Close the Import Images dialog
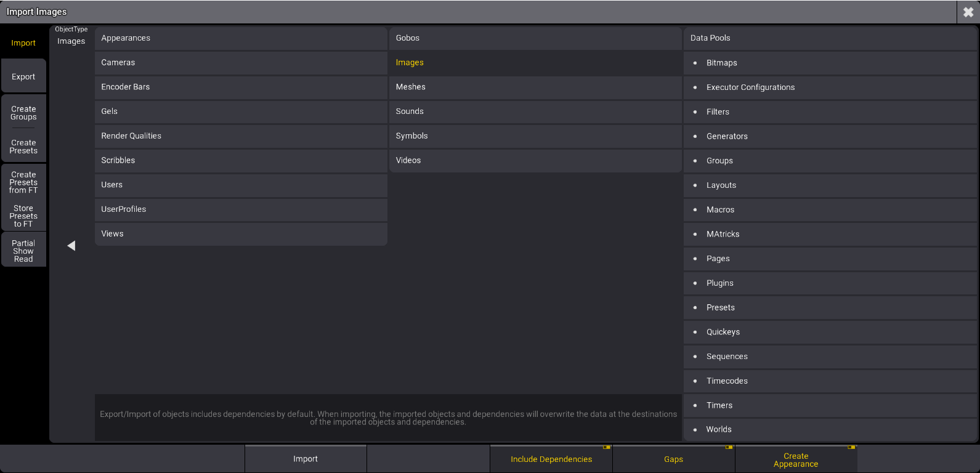The image size is (980, 473). (968, 12)
